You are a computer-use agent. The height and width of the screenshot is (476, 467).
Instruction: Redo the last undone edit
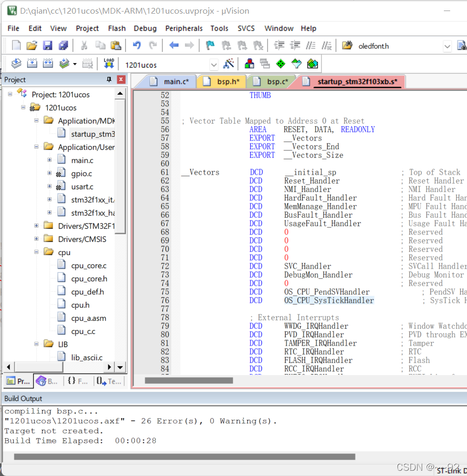click(153, 46)
